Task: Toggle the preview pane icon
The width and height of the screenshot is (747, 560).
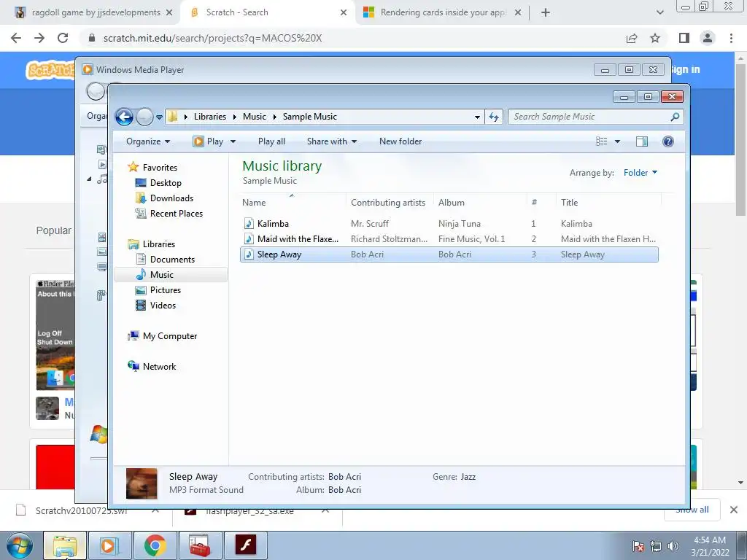Action: [x=642, y=141]
